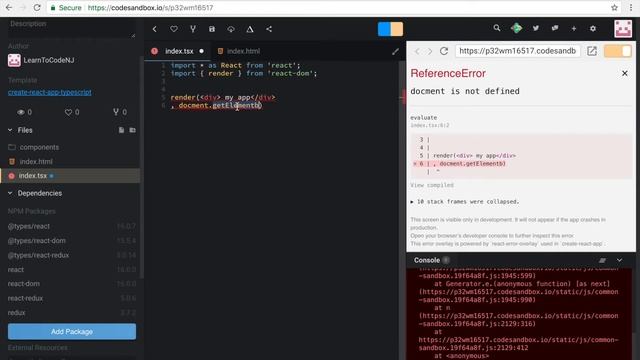640x360 pixels.
Task: Collapse the Console panel chevron
Action: pos(619,260)
